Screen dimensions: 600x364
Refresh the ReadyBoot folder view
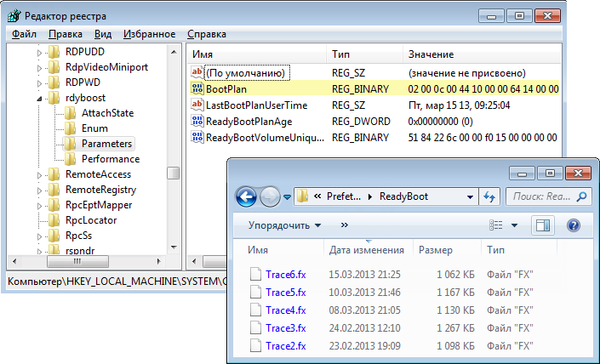[489, 197]
